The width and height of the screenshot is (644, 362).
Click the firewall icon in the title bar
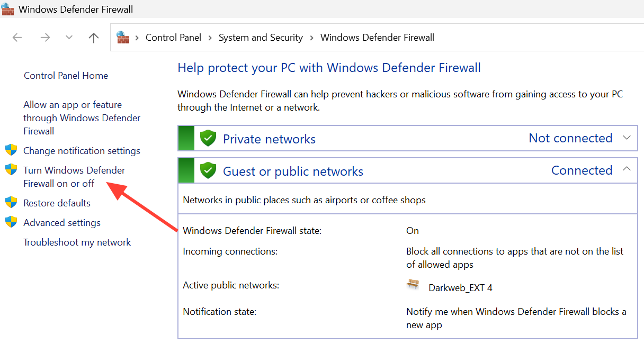tap(8, 9)
